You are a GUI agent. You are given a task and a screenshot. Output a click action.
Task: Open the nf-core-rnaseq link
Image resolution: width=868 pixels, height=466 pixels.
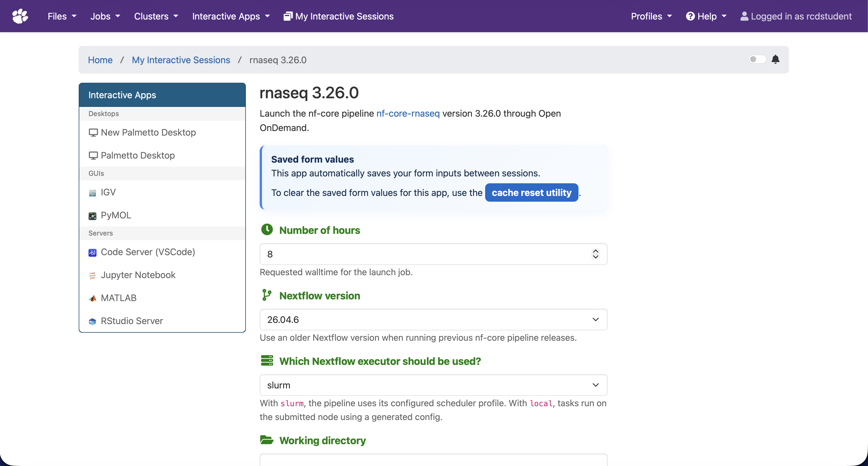coord(408,113)
